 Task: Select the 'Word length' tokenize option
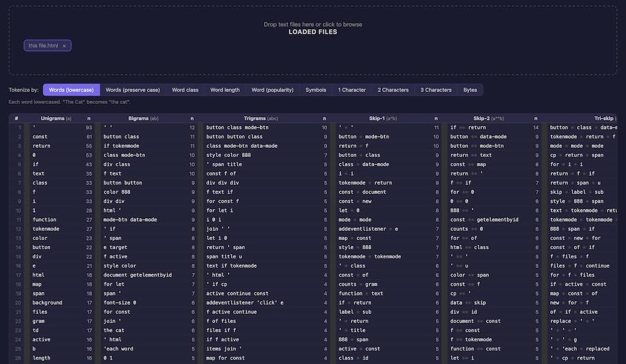tap(225, 90)
